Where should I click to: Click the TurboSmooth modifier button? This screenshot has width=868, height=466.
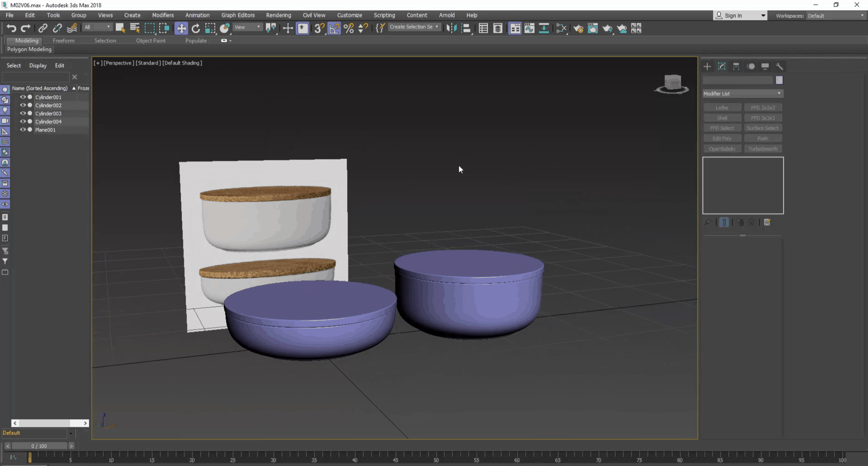coord(763,149)
